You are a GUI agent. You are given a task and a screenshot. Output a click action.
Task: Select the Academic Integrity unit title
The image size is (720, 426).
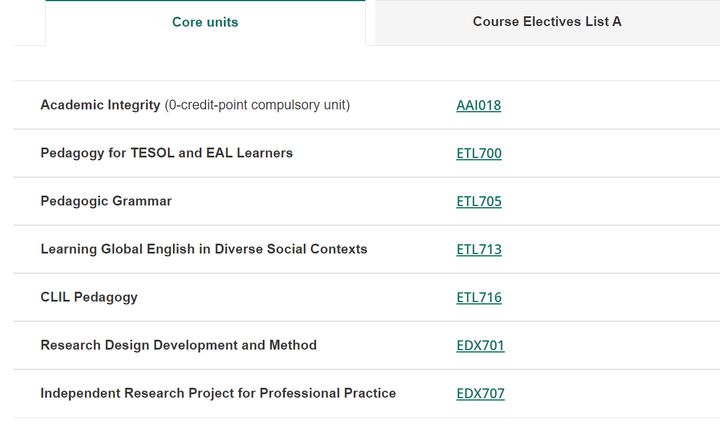(x=100, y=105)
